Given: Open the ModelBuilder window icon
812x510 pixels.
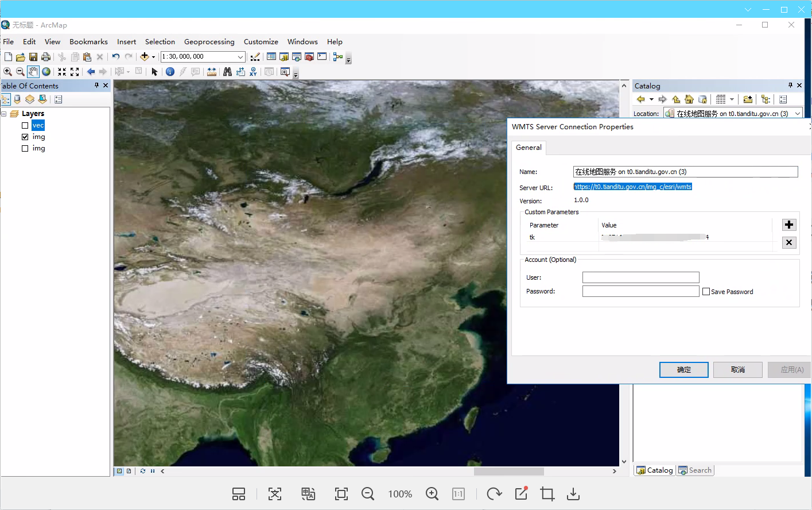Looking at the screenshot, I should tap(338, 57).
